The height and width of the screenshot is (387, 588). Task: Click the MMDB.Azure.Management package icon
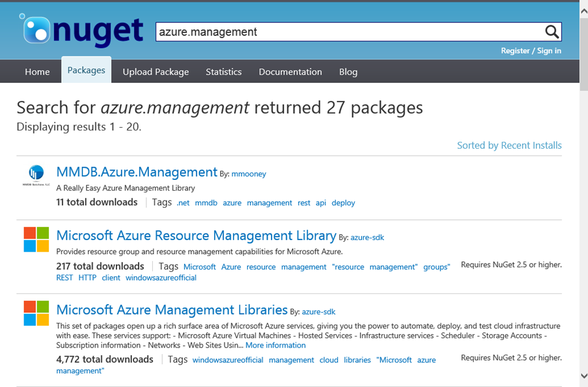[36, 175]
